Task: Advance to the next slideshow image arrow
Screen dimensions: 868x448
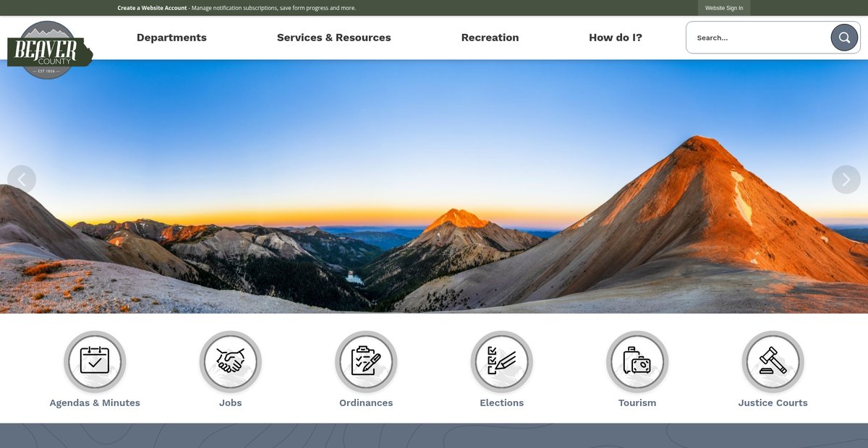Action: pos(846,179)
